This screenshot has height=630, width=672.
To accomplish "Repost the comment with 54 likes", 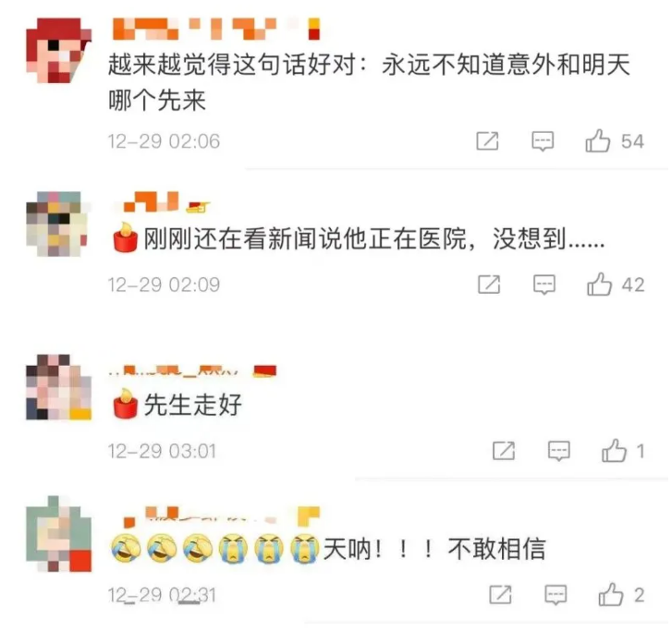I will click(x=487, y=141).
